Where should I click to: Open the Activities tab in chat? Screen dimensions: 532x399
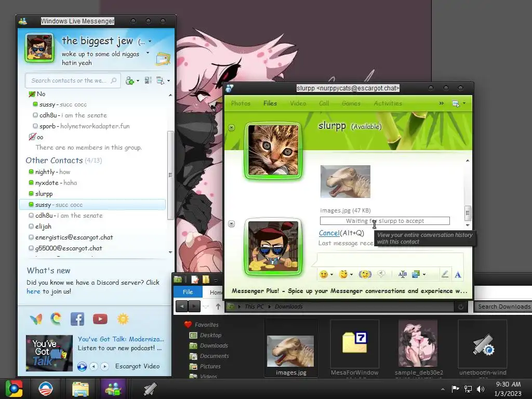[x=388, y=103]
